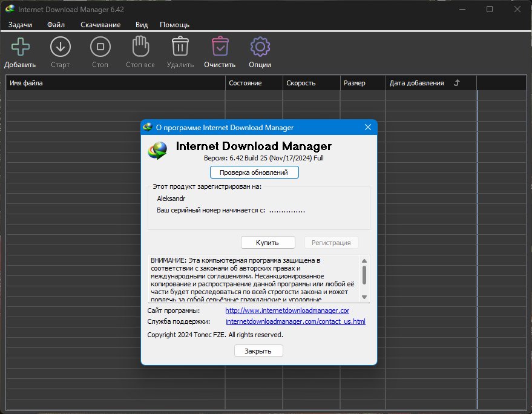This screenshot has height=414, width=532.
Task: Open the Вид menu
Action: [142, 25]
